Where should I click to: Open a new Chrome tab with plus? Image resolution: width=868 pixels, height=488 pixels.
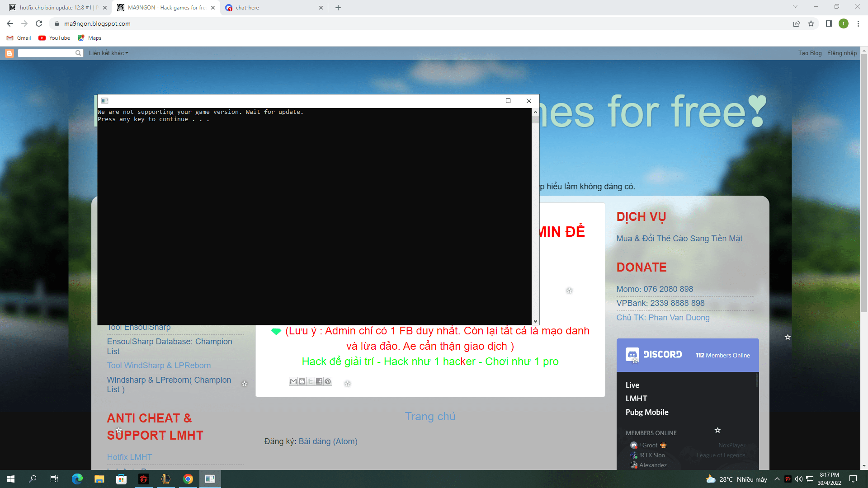pyautogui.click(x=338, y=8)
